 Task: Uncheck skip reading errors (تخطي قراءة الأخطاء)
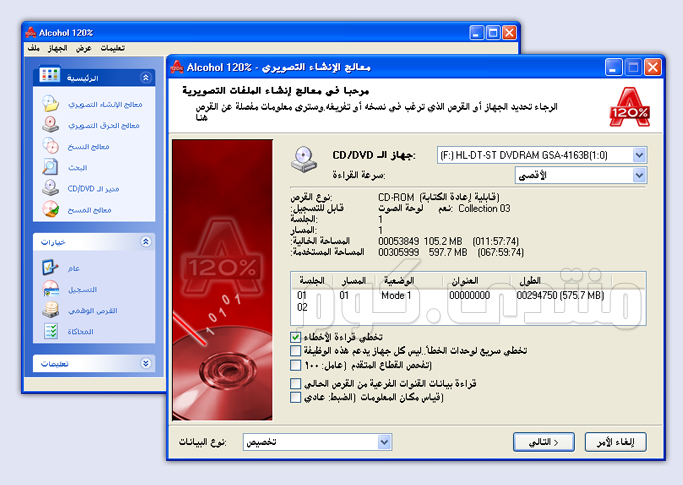[295, 338]
